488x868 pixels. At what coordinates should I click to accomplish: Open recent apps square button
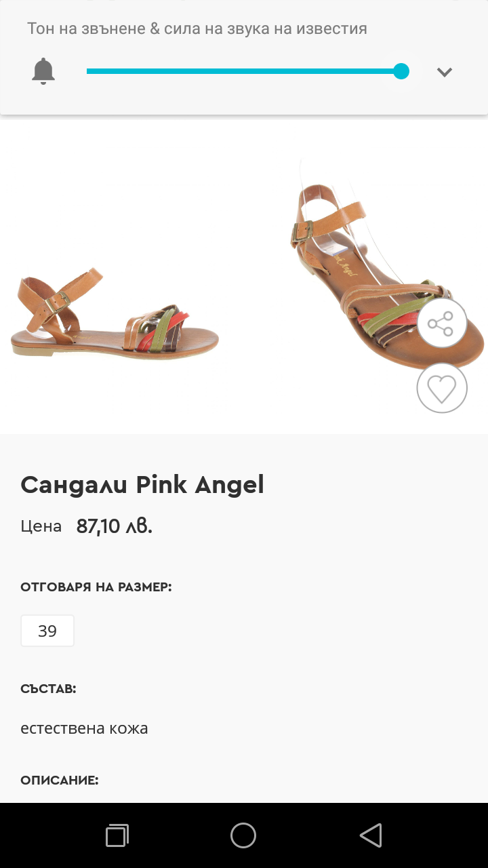pos(117,835)
